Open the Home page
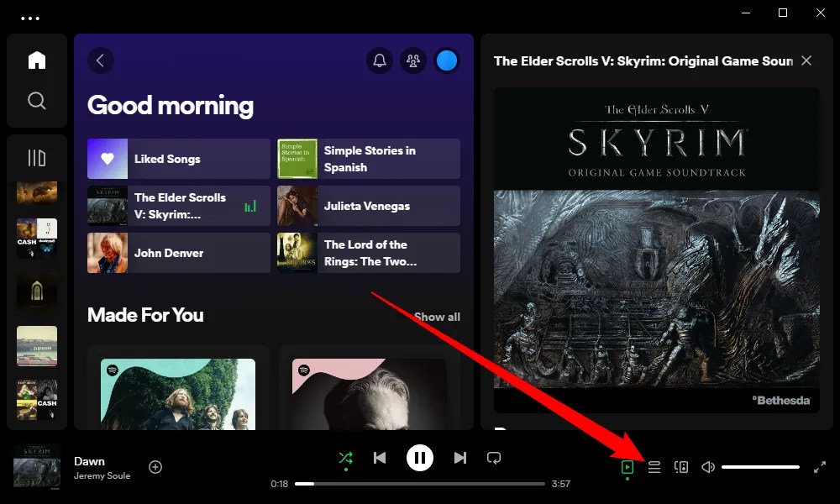840x504 pixels. (37, 60)
